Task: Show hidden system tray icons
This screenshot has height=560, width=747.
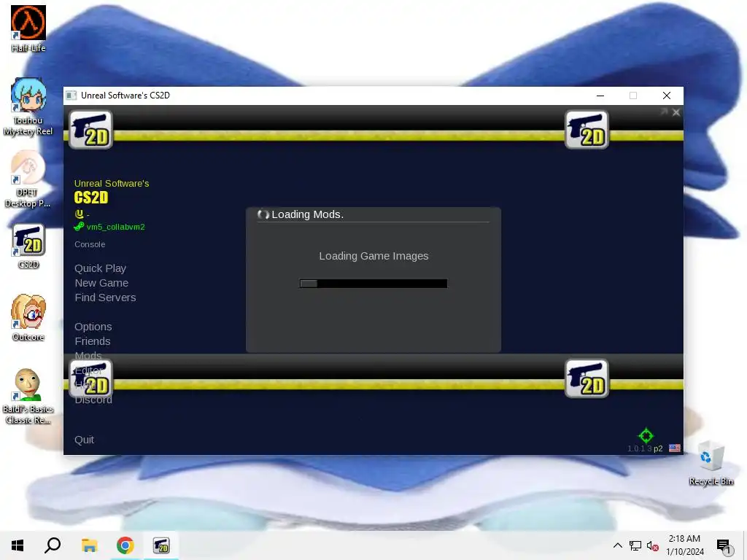Action: click(617, 545)
